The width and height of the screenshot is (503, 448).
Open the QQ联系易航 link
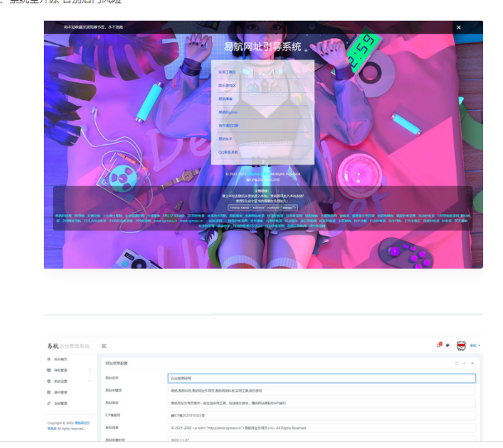228,152
